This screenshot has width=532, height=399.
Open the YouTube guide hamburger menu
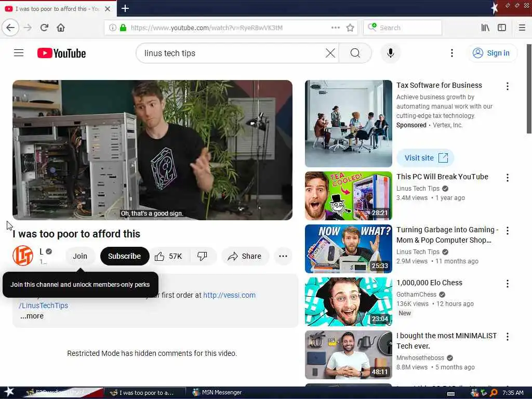19,53
